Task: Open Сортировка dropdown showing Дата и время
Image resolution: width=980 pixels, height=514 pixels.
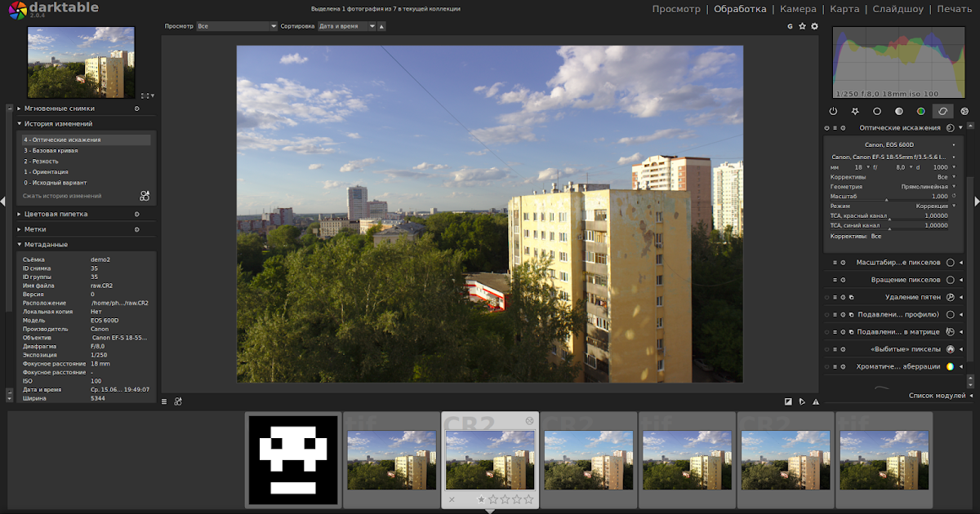Action: pos(347,26)
